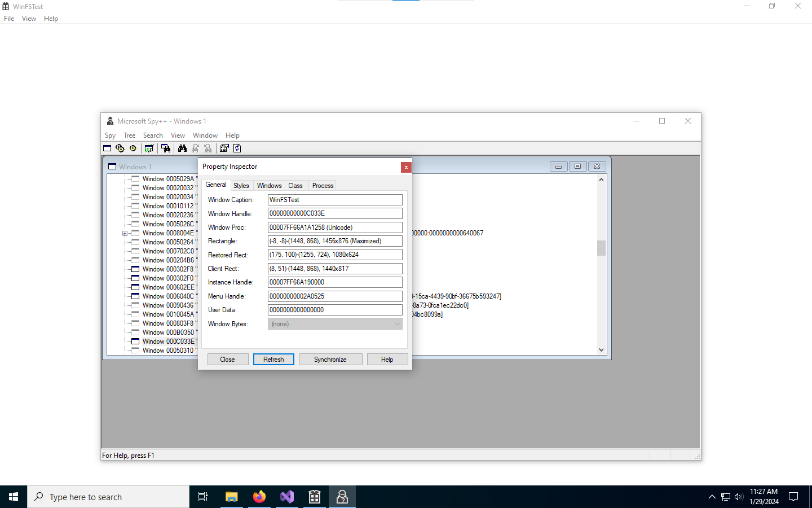
Task: Open the Windows Start menu
Action: click(14, 497)
